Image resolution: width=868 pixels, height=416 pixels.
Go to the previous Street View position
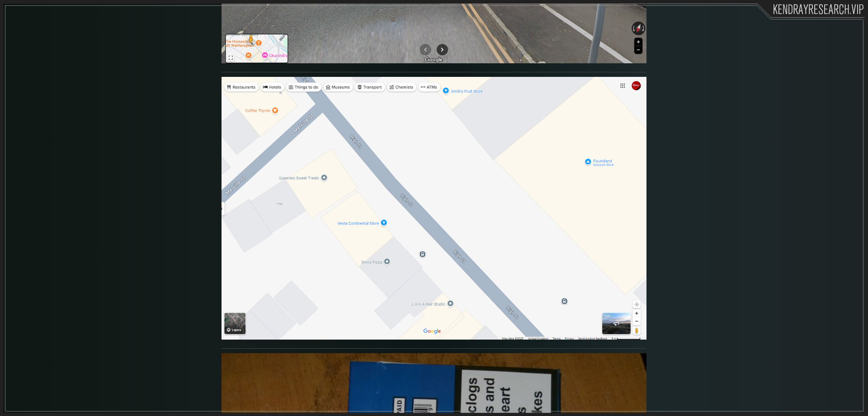click(425, 50)
